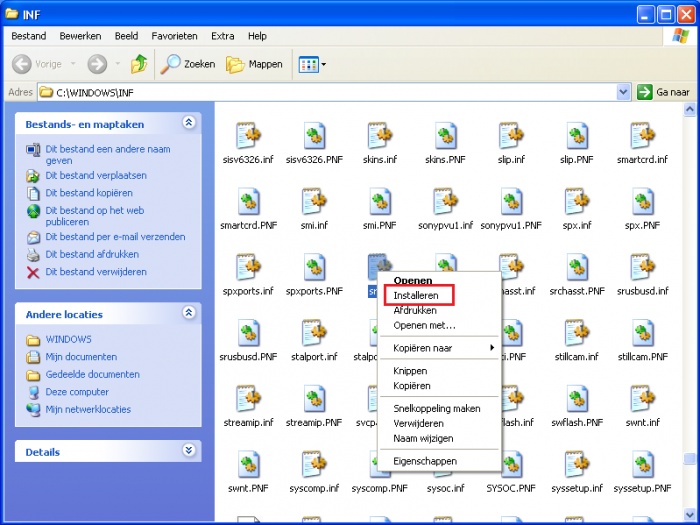The height and width of the screenshot is (525, 700).
Task: Choose Openen met... in the context menu
Action: (440, 325)
